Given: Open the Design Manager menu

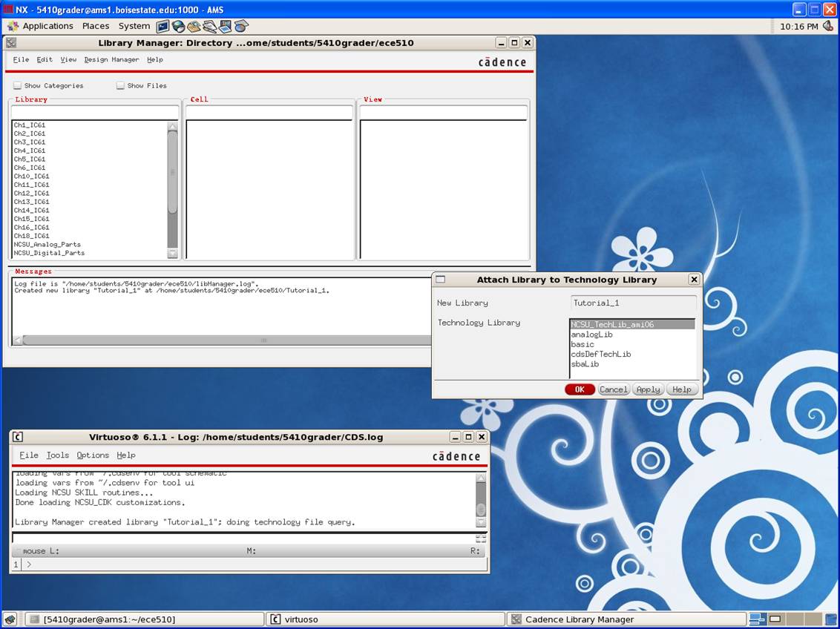Looking at the screenshot, I should pos(111,59).
